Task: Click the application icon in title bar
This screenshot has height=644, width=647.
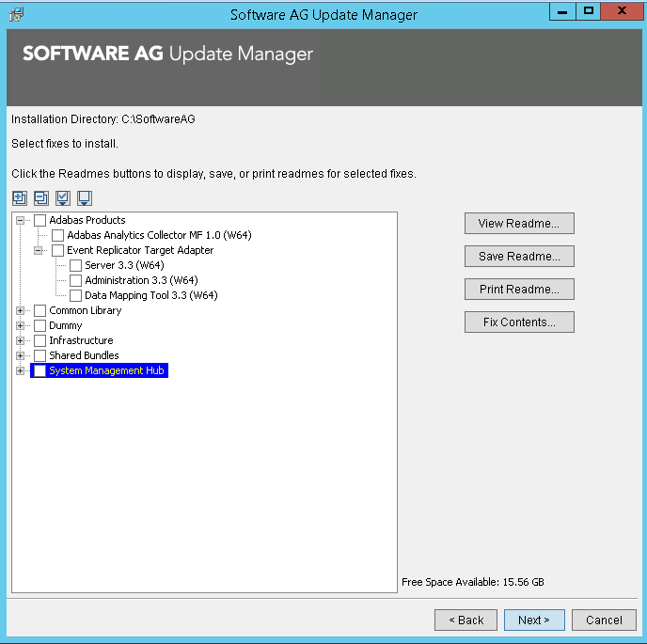Action: tap(16, 14)
